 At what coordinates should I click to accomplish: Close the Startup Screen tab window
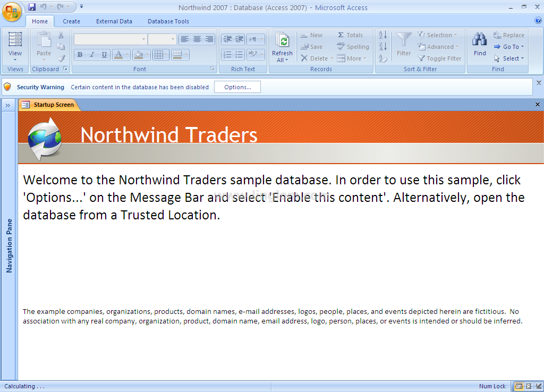point(538,105)
